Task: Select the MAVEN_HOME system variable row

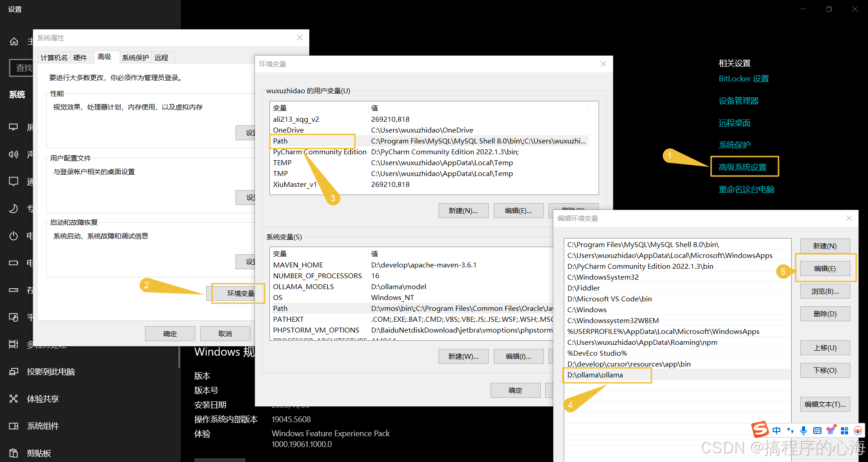Action: pos(411,265)
